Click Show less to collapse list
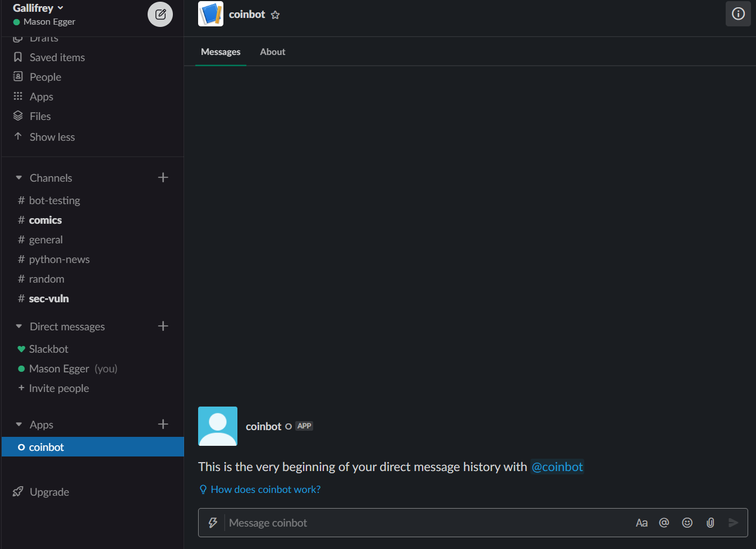Viewport: 756px width, 549px height. pos(52,137)
